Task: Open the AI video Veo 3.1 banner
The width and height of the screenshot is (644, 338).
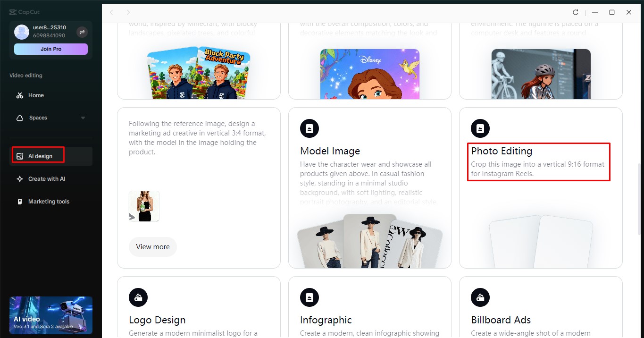Action: [x=50, y=315]
